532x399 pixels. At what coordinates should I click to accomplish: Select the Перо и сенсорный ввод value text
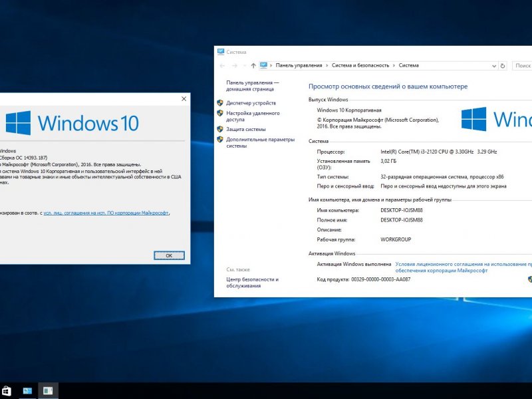pyautogui.click(x=444, y=186)
